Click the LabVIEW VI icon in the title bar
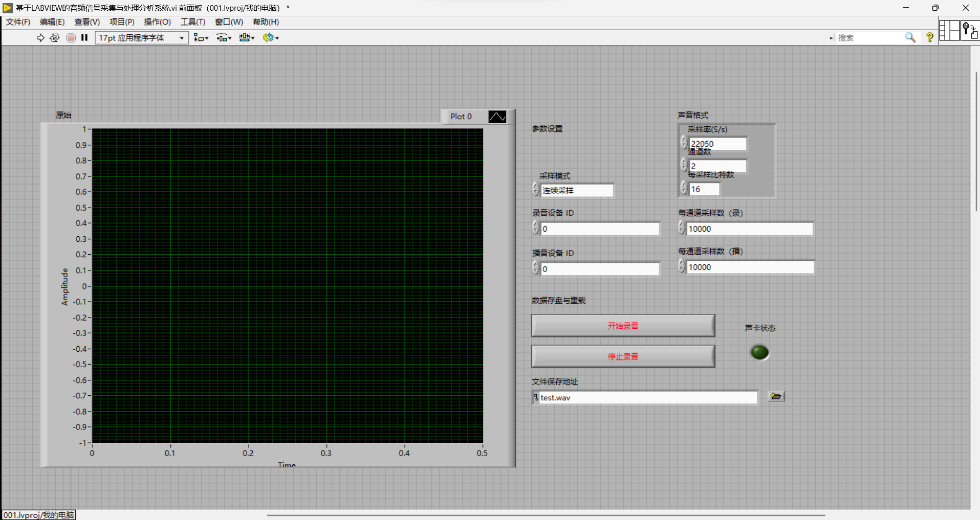Viewport: 980px width, 520px height. 8,8
